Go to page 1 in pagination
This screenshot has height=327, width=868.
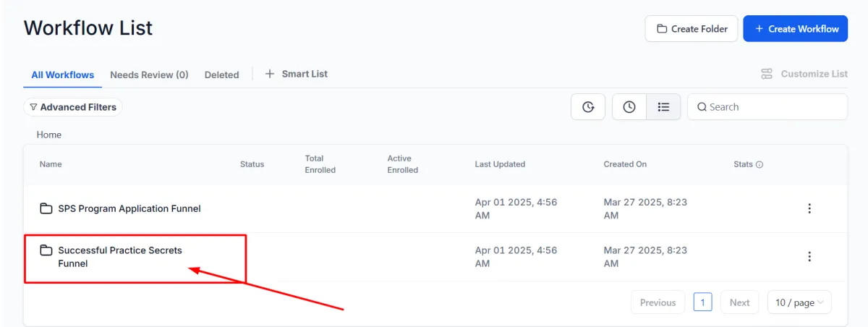702,302
